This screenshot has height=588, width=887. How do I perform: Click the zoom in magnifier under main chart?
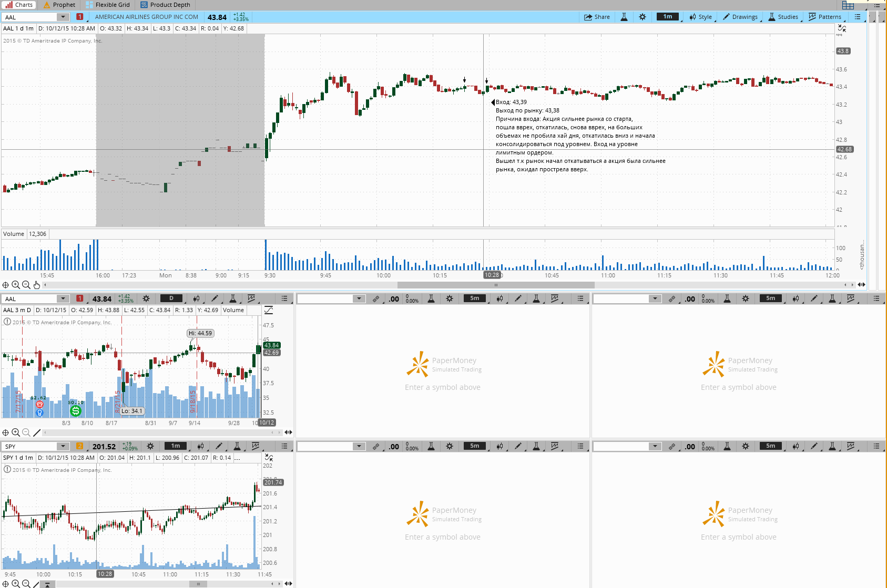pyautogui.click(x=16, y=285)
